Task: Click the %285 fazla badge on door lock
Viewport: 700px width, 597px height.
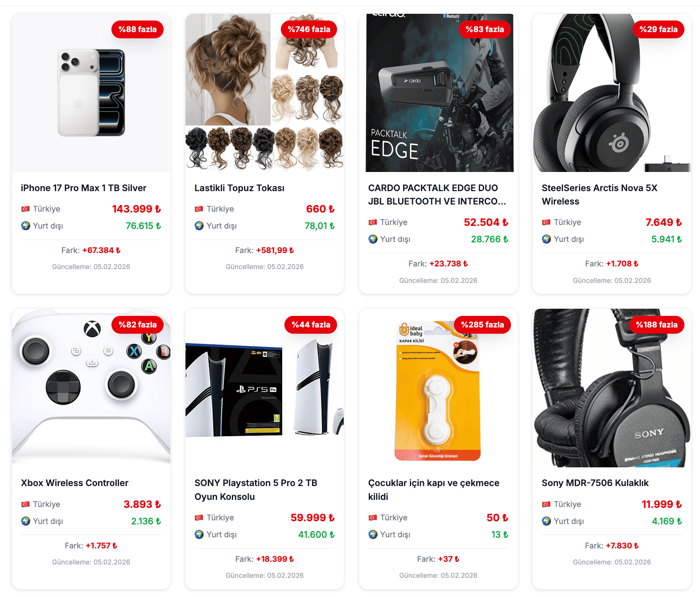Action: (x=482, y=325)
